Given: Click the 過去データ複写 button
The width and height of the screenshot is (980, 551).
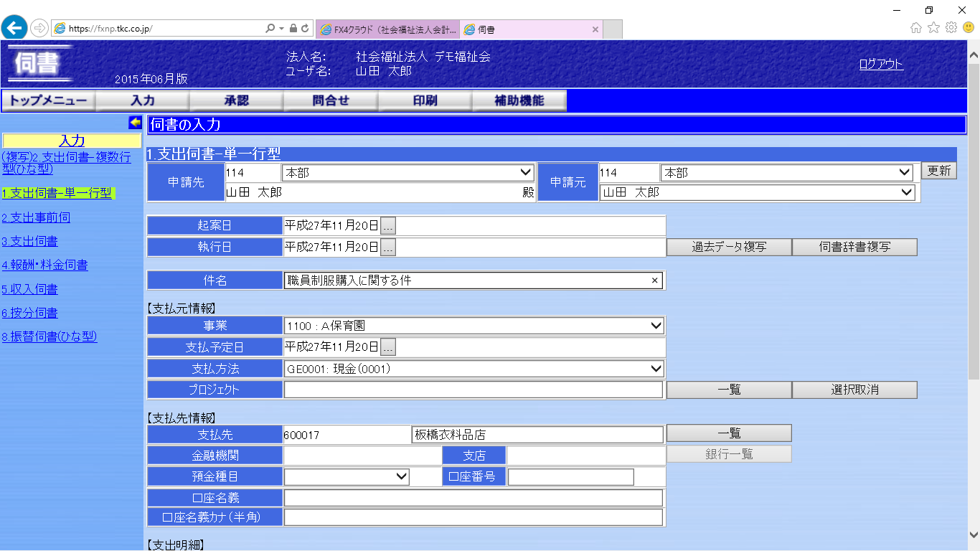Looking at the screenshot, I should tap(729, 247).
